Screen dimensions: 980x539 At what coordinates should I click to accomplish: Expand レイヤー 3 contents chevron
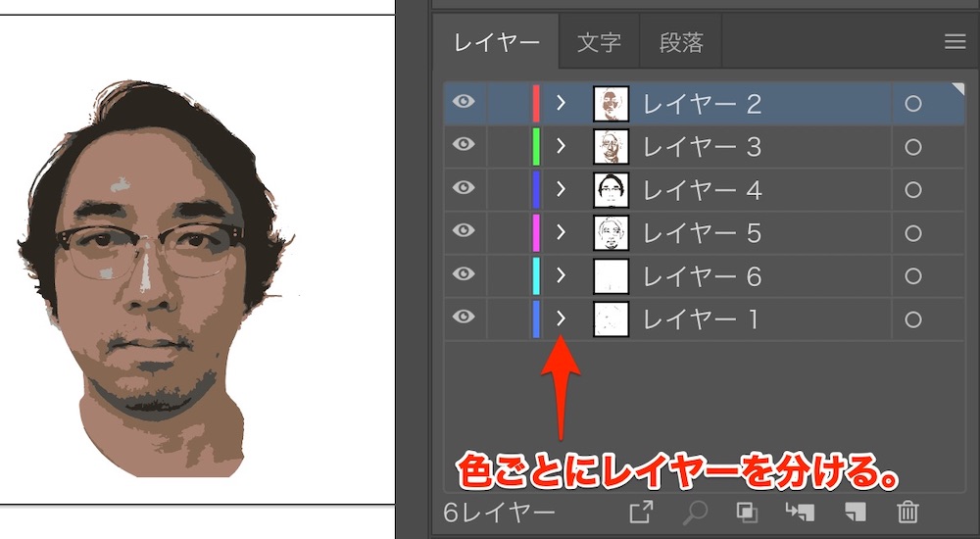[x=562, y=146]
